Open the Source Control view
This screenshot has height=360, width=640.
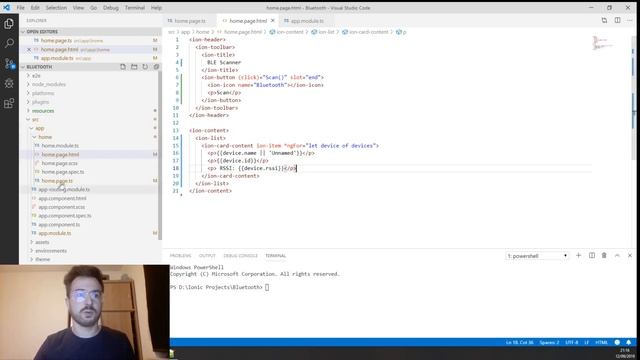(x=9, y=63)
